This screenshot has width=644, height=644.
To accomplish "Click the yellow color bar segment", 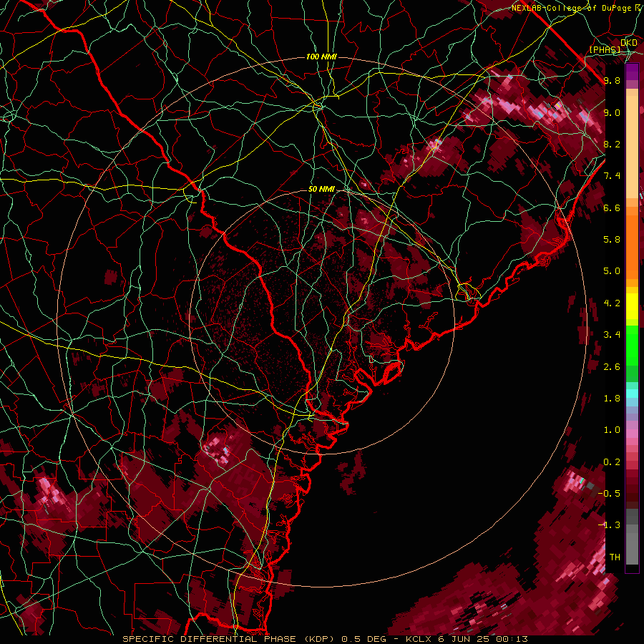I will coord(632,306).
